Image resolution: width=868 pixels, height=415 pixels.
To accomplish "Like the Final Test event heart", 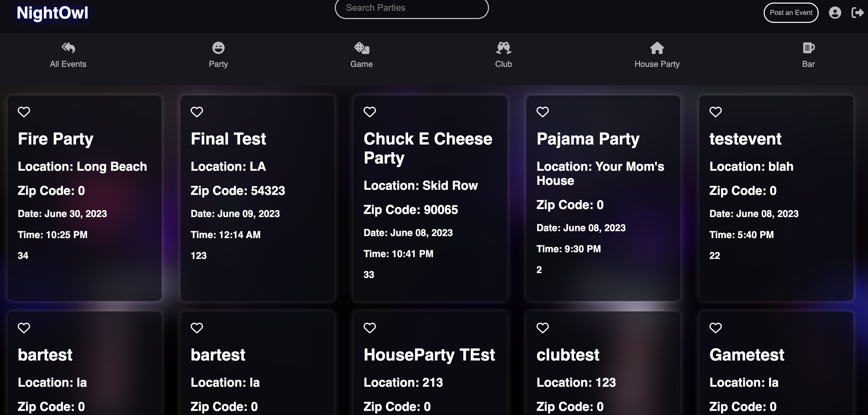I will click(197, 112).
